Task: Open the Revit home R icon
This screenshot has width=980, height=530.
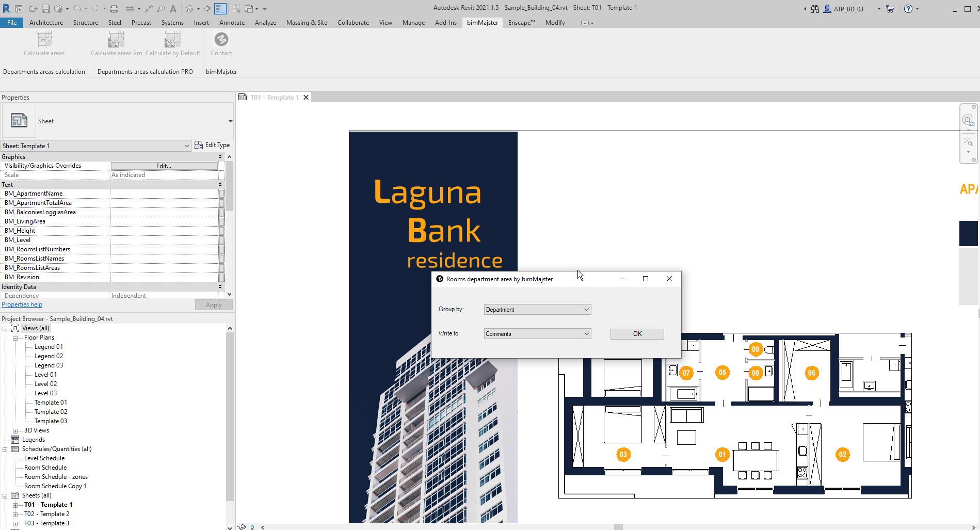Action: [6, 9]
